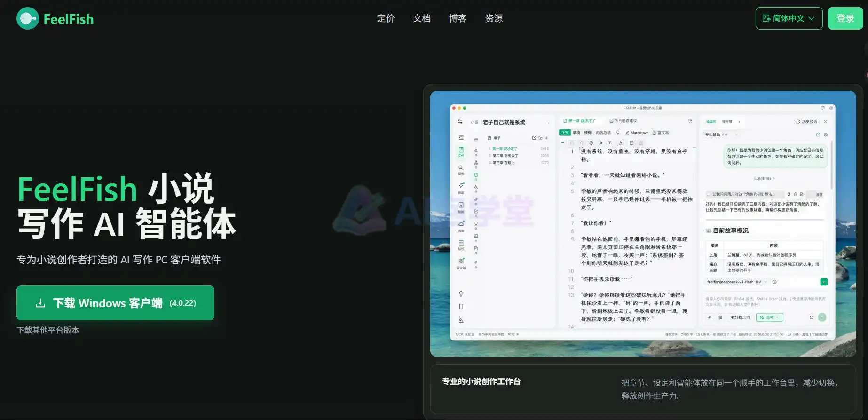In app preview, click novel title 老子自己就是系统
The width and height of the screenshot is (868, 420).
point(504,122)
